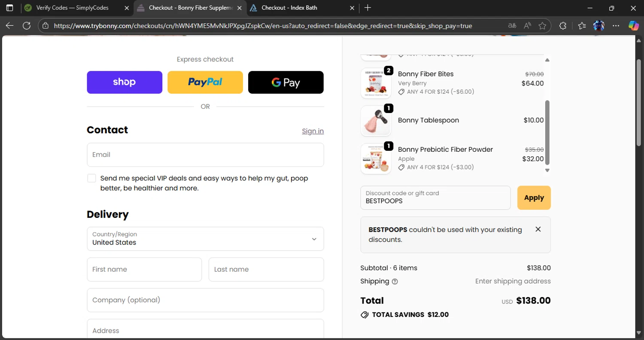Click the TOTAL SAVINGS $12.00 text
The height and width of the screenshot is (340, 644).
click(x=410, y=315)
